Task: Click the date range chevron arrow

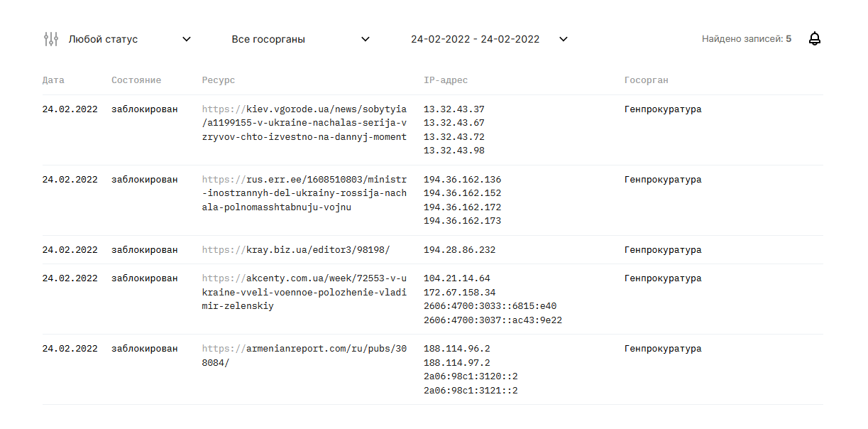Action: tap(564, 39)
